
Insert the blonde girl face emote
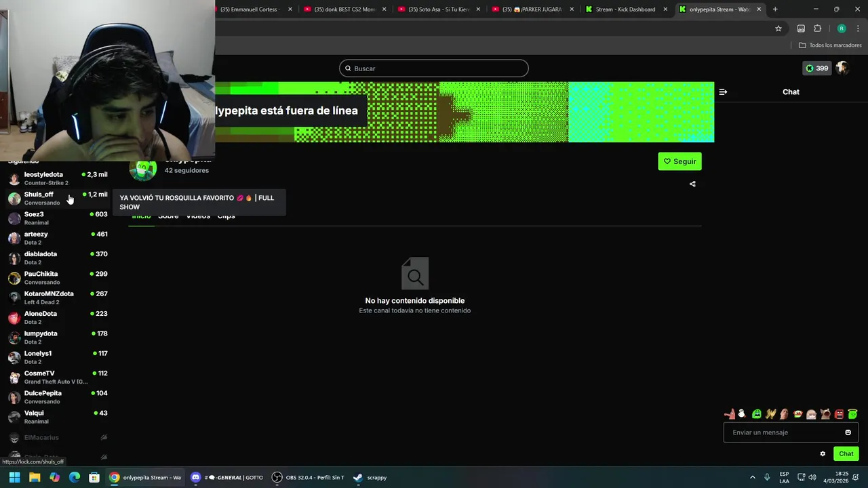tap(812, 414)
